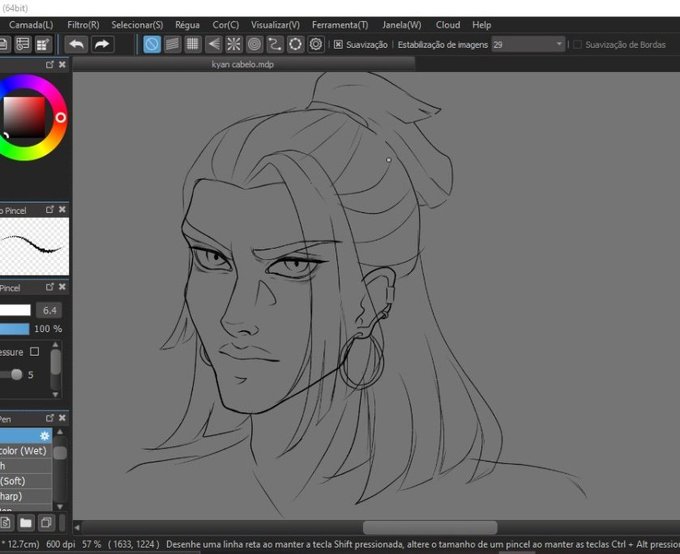Select the curve snap tool
This screenshot has width=680, height=554.
[x=275, y=44]
